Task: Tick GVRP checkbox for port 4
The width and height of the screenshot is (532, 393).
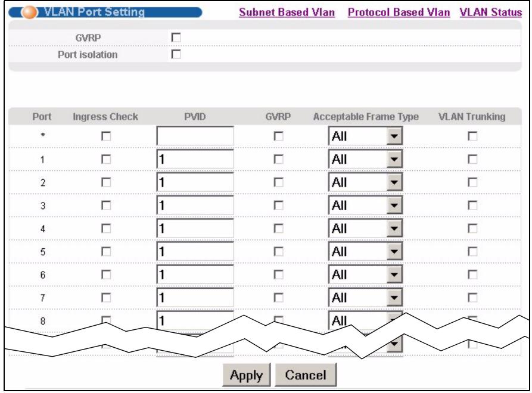Action: (279, 228)
